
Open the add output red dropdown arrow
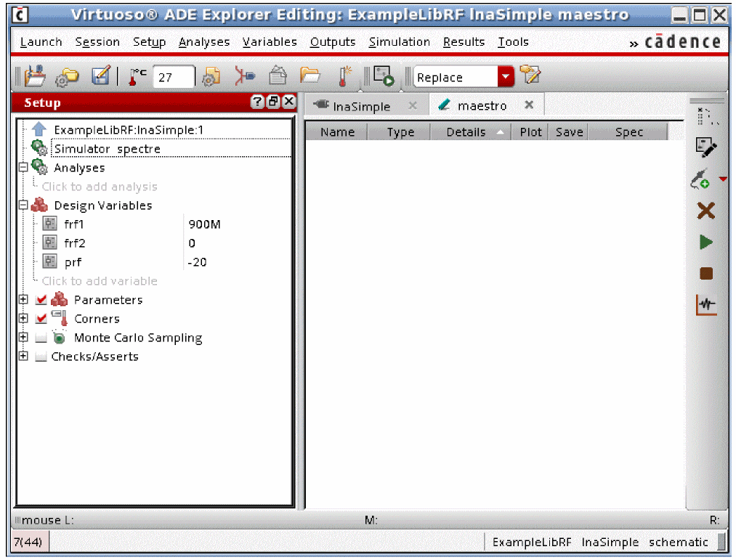pos(723,179)
